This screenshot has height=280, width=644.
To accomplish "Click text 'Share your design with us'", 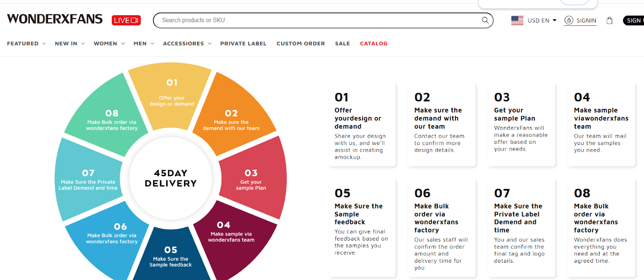I will click(360, 139).
